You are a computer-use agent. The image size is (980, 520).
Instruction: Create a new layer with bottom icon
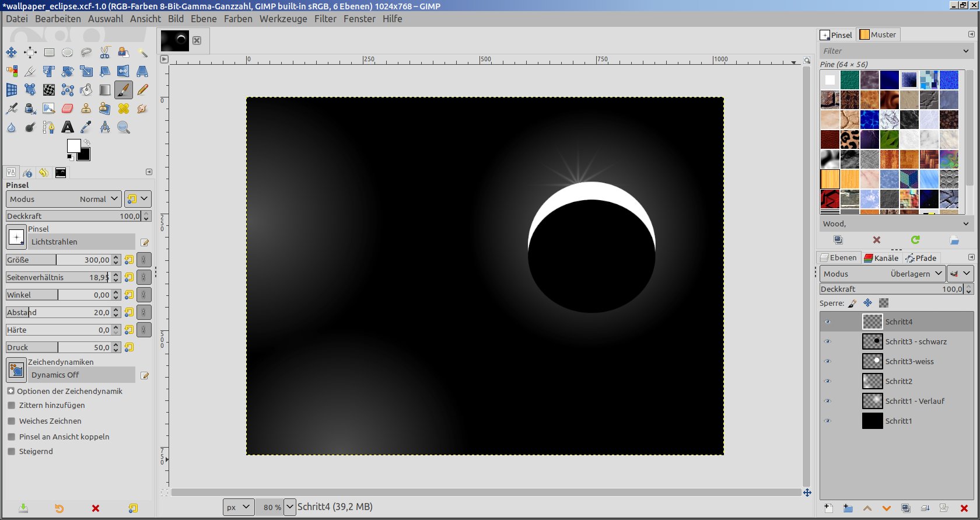click(828, 508)
